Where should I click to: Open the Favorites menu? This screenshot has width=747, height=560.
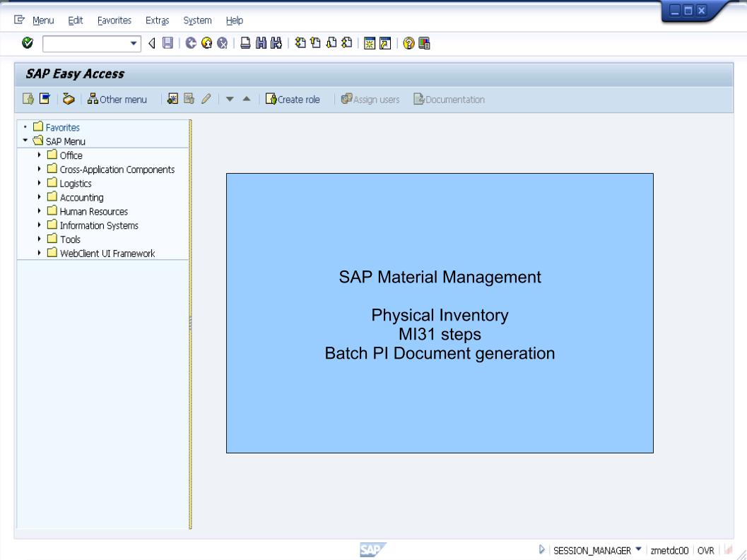tap(114, 20)
